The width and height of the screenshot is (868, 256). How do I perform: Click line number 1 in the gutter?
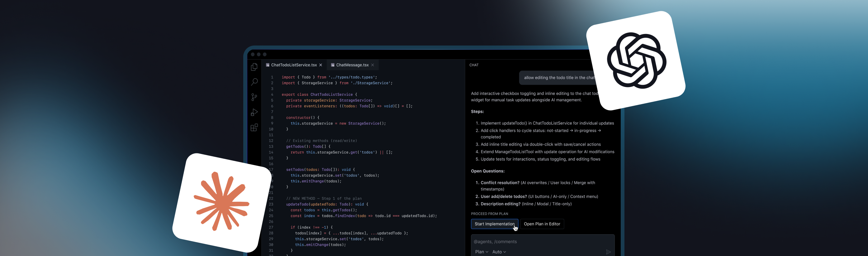pyautogui.click(x=272, y=77)
